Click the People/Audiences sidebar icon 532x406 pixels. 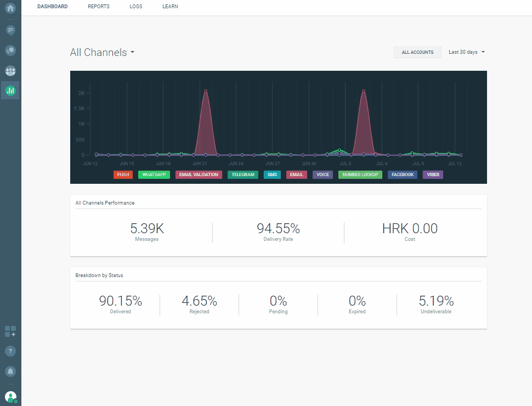click(10, 70)
